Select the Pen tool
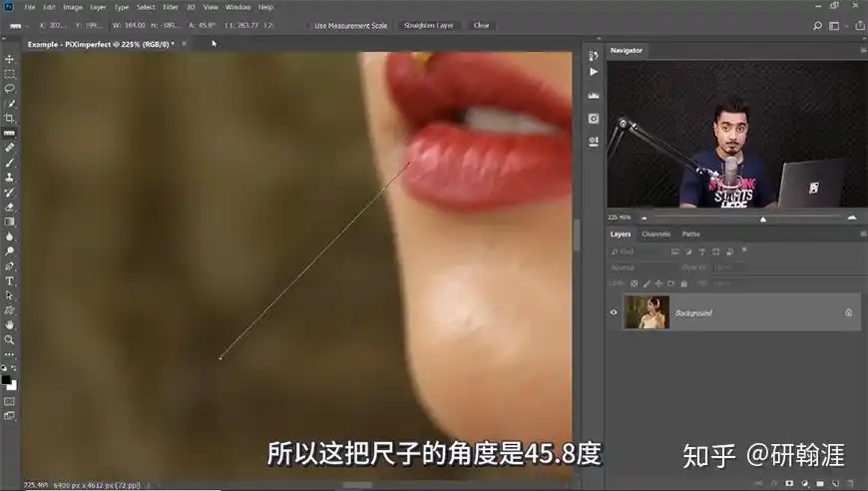 tap(9, 266)
